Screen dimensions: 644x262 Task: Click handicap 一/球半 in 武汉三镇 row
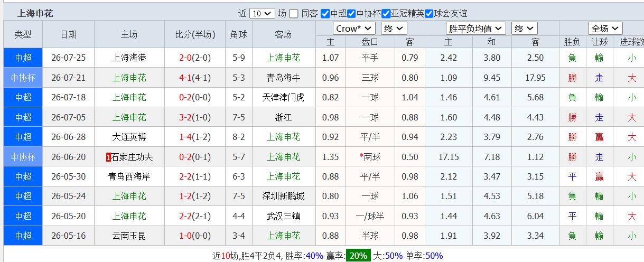tap(370, 216)
